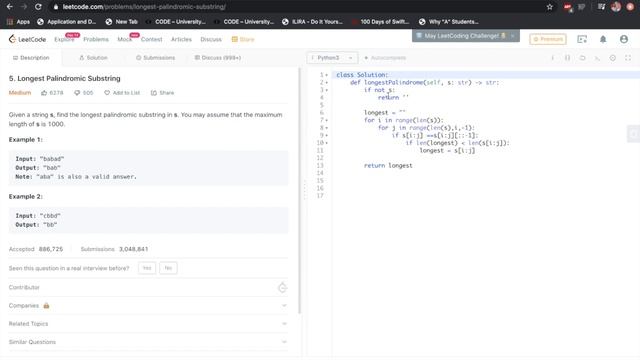Open Discuss in the top navigation
The width and height of the screenshot is (640, 360).
[211, 40]
